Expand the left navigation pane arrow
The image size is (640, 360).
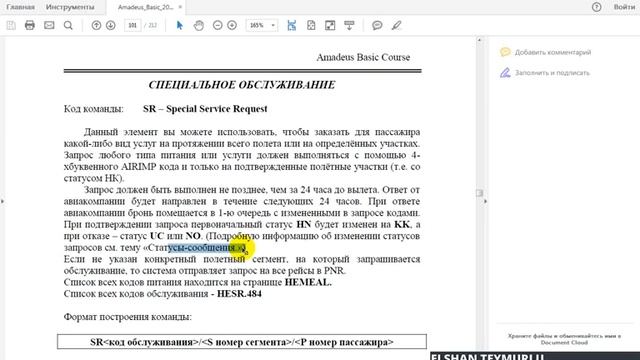pos(2,201)
